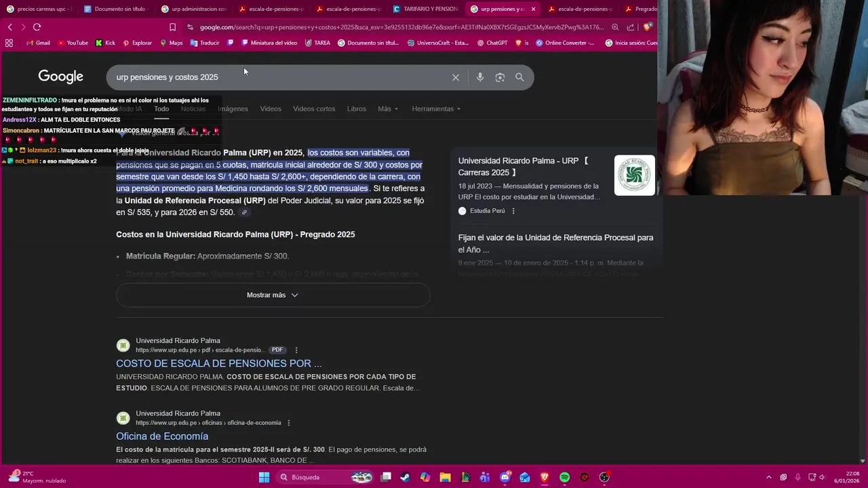Switch to the Imágenes results tab
This screenshot has height=488, width=868.
pyautogui.click(x=233, y=108)
